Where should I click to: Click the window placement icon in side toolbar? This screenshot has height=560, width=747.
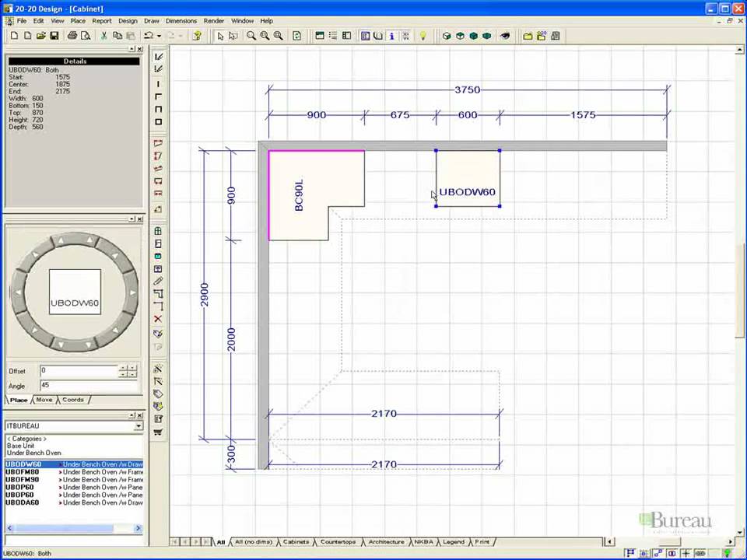coord(158,231)
